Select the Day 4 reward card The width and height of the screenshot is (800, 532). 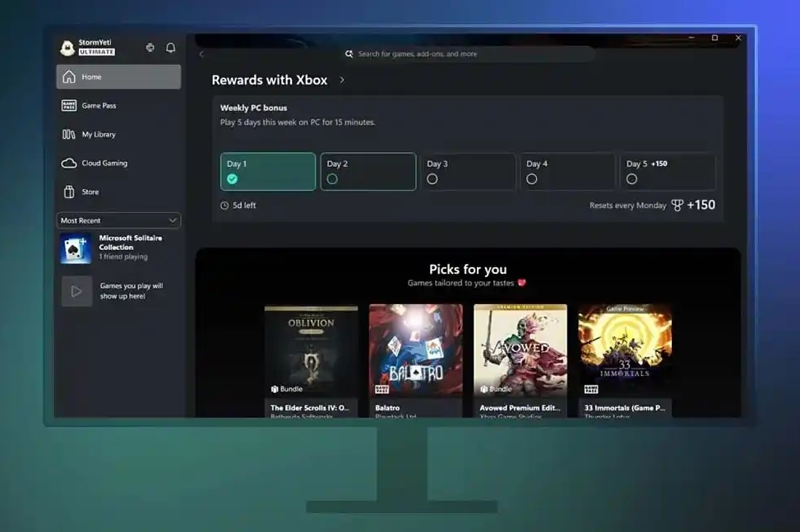(x=567, y=171)
